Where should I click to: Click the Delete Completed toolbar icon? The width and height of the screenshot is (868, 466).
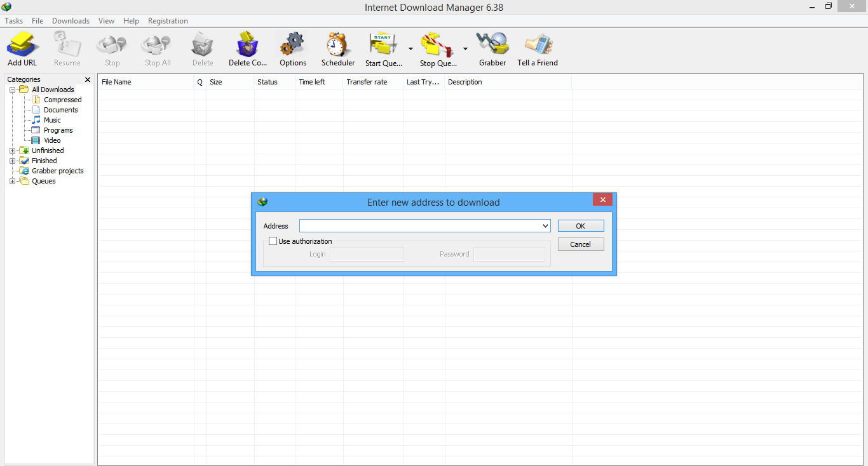[247, 44]
